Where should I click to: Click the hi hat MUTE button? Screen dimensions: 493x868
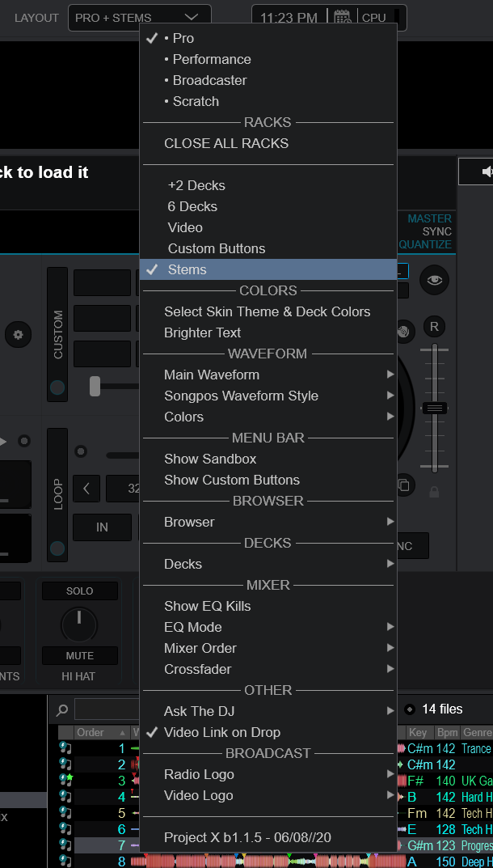[x=80, y=655]
